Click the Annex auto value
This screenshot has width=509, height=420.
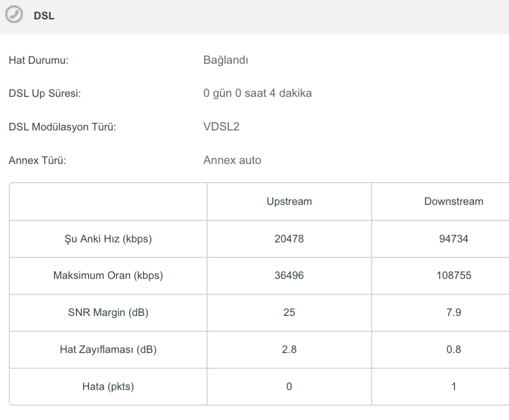pyautogui.click(x=232, y=160)
